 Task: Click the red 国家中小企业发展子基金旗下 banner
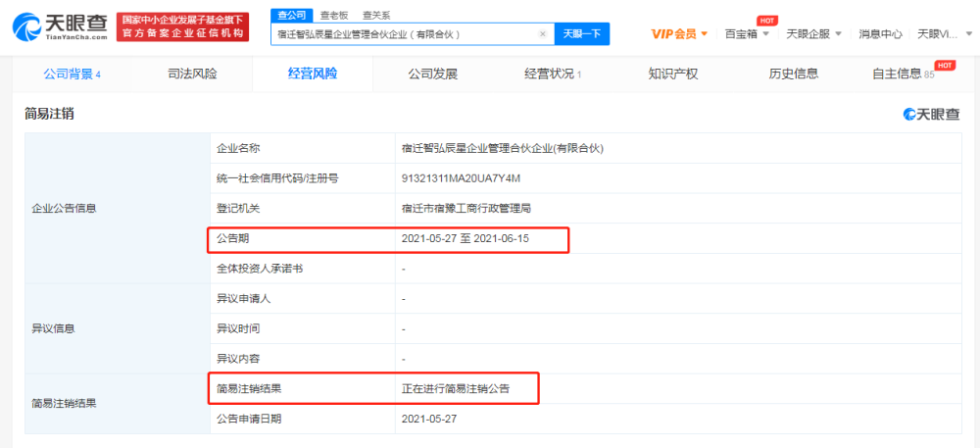[x=182, y=26]
